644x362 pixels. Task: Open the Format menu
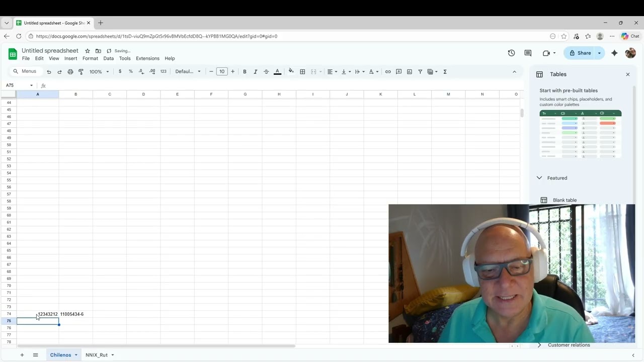tap(90, 58)
